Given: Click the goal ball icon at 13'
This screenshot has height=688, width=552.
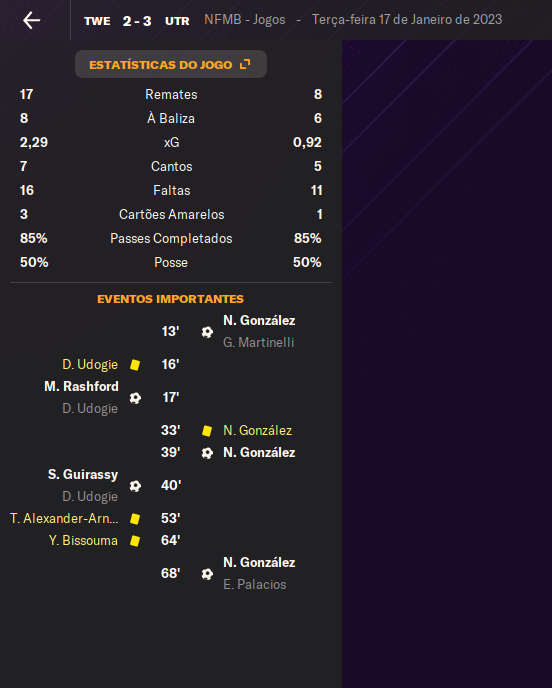Looking at the screenshot, I should [x=207, y=332].
